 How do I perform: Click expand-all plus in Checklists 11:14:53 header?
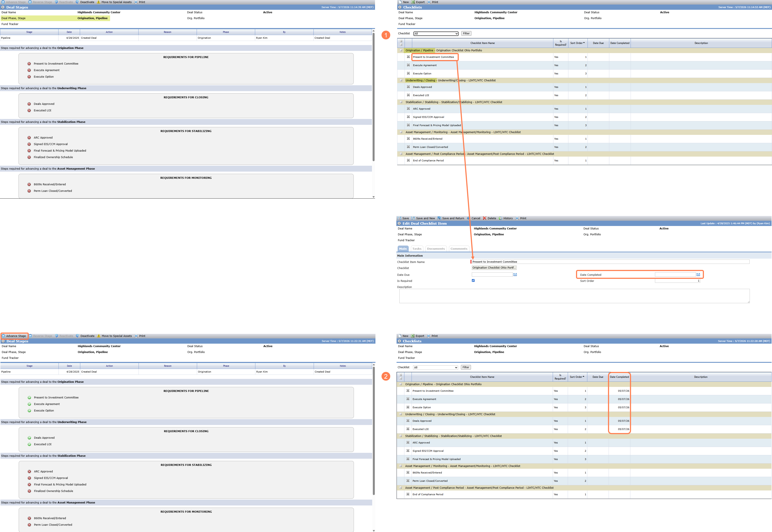coord(401,41)
